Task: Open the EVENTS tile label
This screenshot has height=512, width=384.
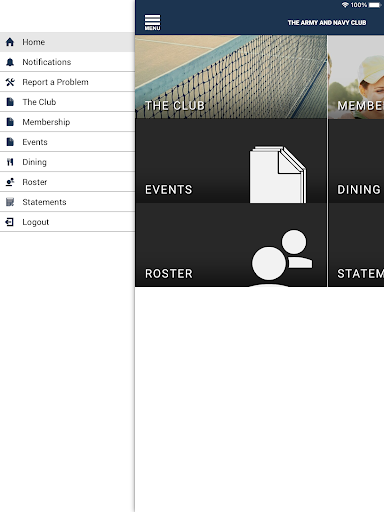Action: pos(169,190)
